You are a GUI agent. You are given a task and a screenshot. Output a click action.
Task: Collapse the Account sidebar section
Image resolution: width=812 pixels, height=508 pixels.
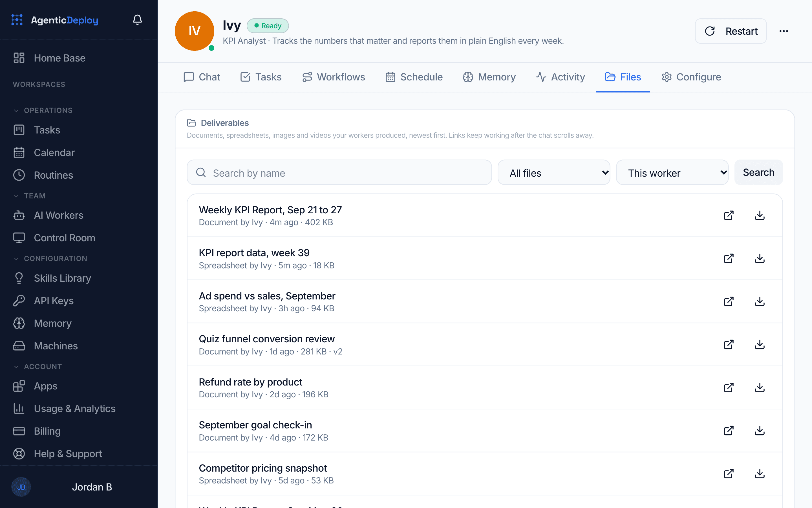37,367
